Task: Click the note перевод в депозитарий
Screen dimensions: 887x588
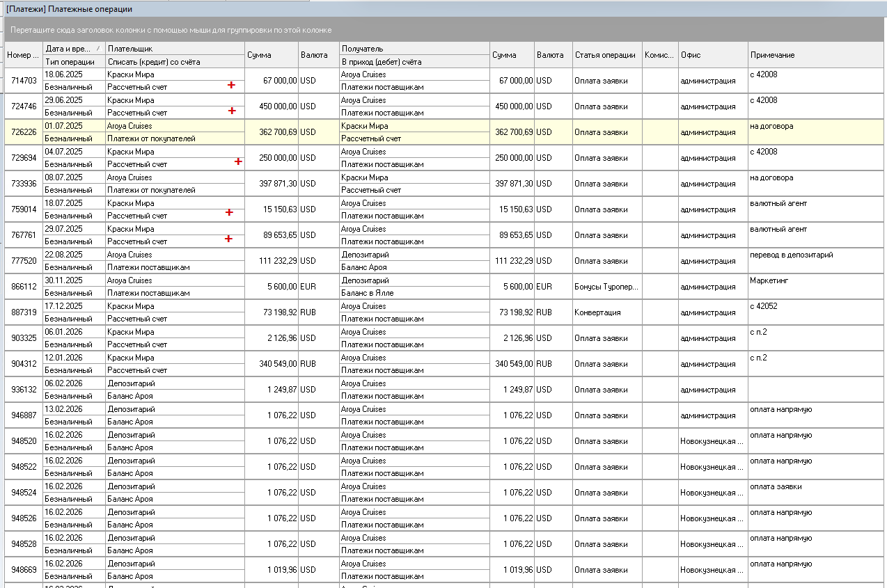Action: coord(792,255)
